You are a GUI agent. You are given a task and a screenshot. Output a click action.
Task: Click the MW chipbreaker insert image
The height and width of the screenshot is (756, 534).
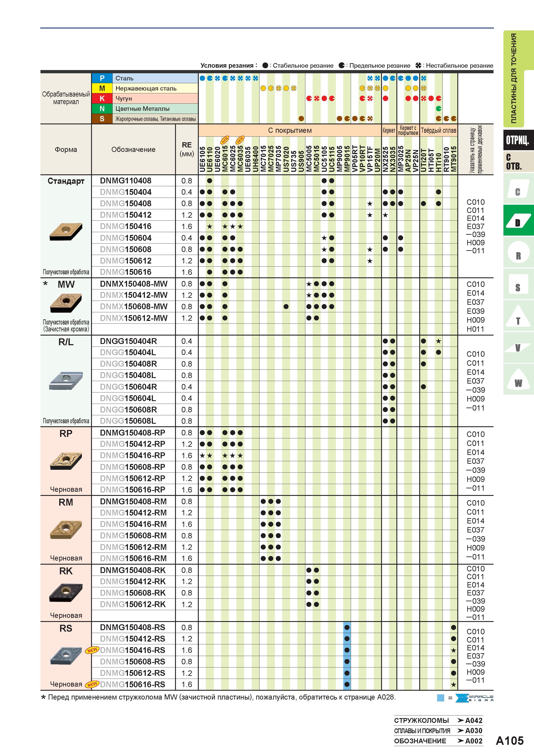tap(66, 303)
